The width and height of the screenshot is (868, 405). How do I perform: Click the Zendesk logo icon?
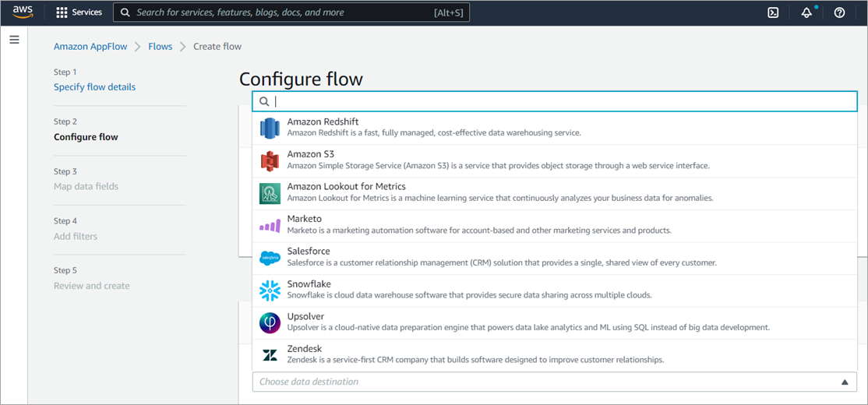(270, 356)
